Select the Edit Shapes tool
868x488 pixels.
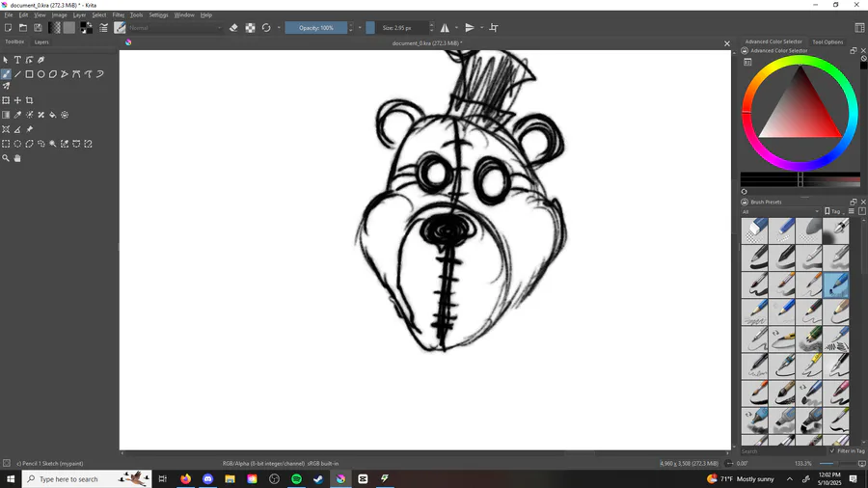click(29, 60)
